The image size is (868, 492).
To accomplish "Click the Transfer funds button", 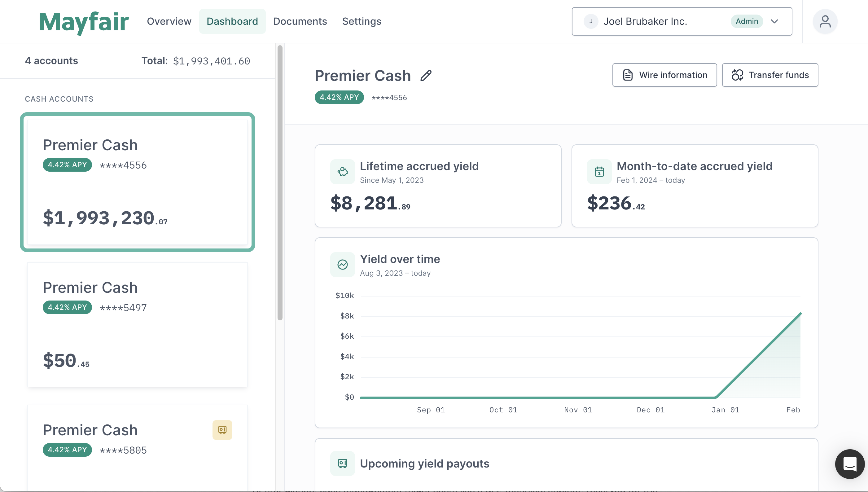I will (770, 75).
